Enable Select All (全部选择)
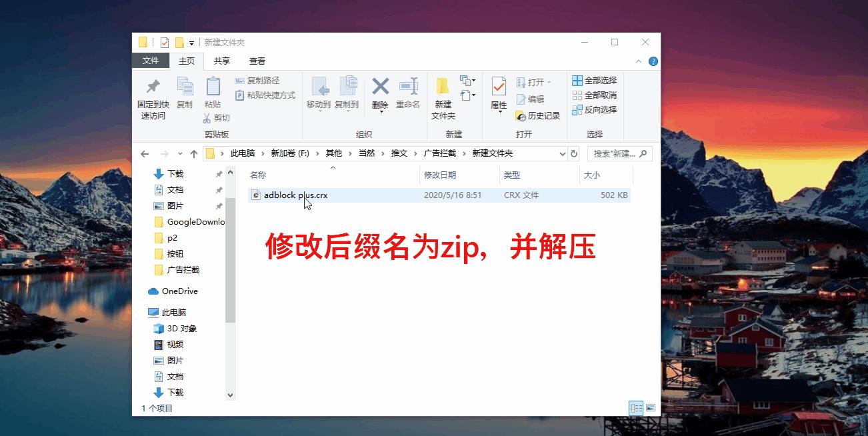868x436 pixels. (595, 80)
